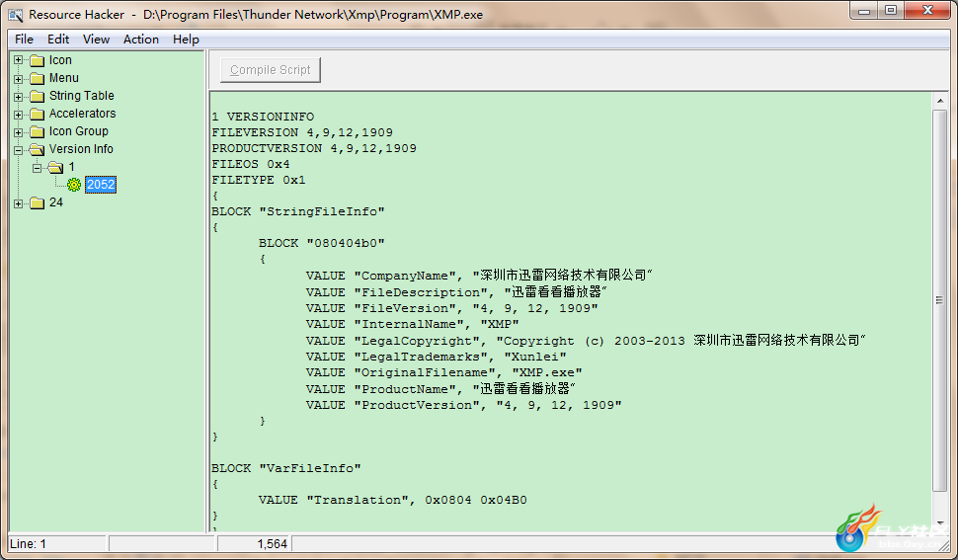Click the VALUE "Translation" 0x0804 line
This screenshot has width=958, height=560.
[x=393, y=500]
